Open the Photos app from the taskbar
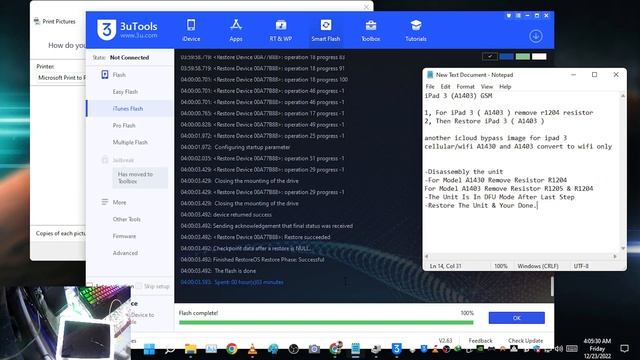Screen dimensions: 640x360 click(x=211, y=349)
